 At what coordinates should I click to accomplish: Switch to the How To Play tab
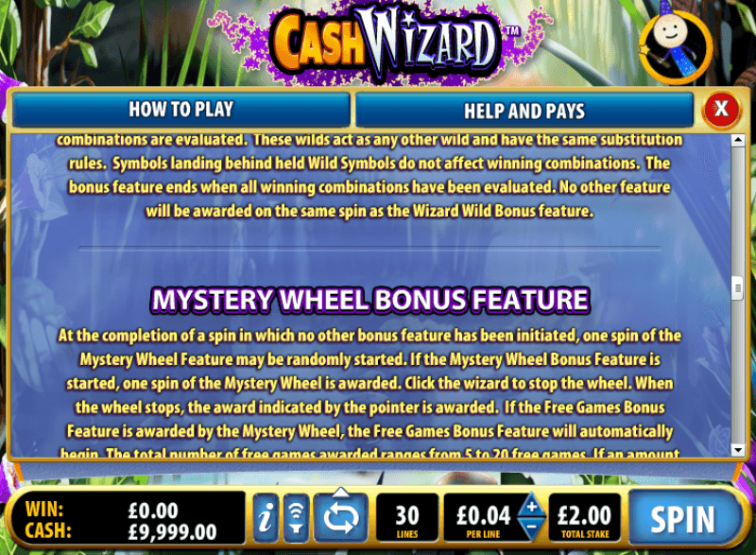point(181,110)
